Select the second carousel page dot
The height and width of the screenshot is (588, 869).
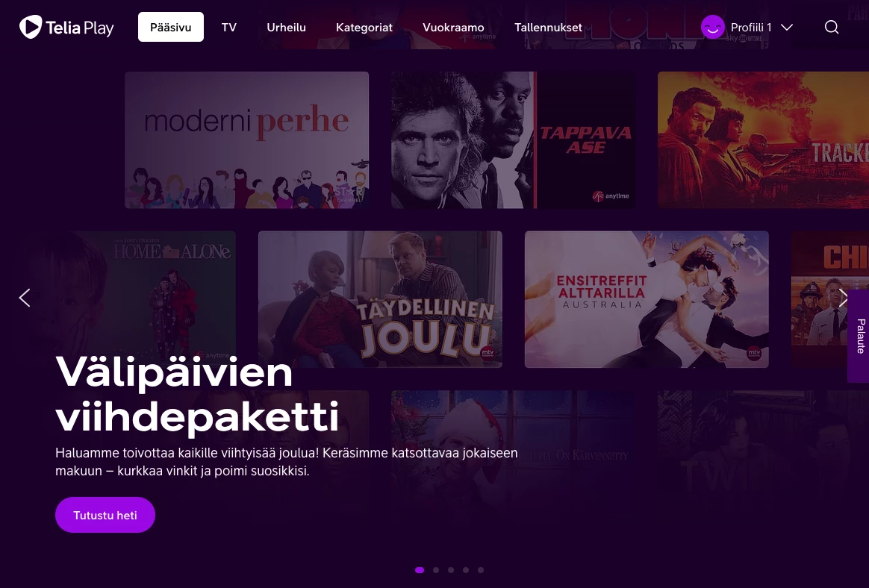pyautogui.click(x=436, y=569)
